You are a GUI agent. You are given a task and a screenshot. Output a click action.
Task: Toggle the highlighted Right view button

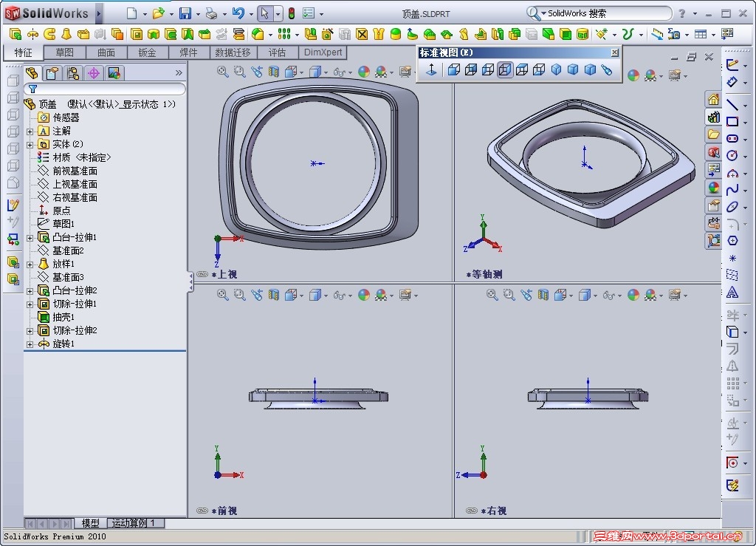(505, 70)
